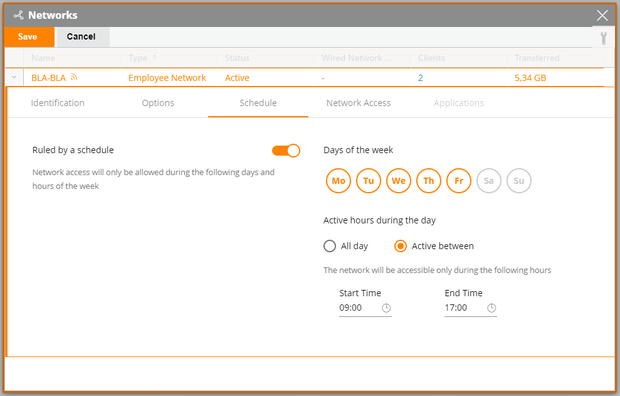Click the wifi signal icon beside BLA-BLA
620x396 pixels.
click(74, 77)
